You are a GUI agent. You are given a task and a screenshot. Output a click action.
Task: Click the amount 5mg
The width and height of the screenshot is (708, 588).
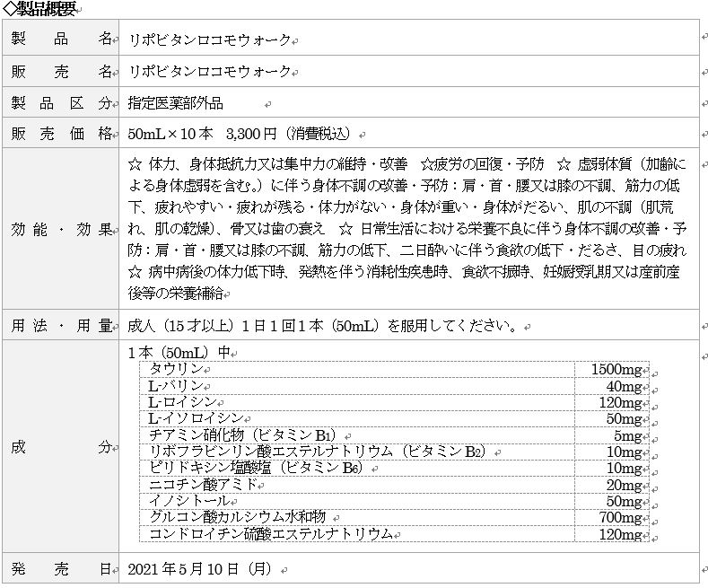pos(627,435)
